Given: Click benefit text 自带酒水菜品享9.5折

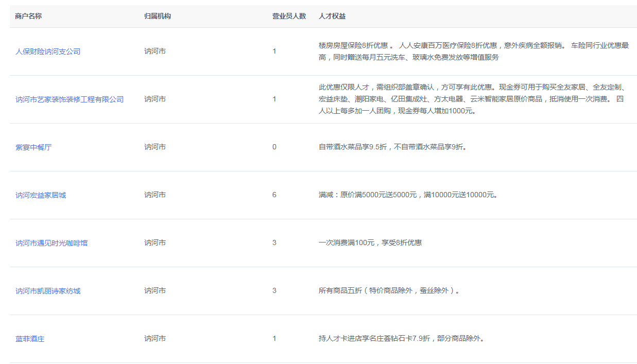Looking at the screenshot, I should click(x=352, y=147).
